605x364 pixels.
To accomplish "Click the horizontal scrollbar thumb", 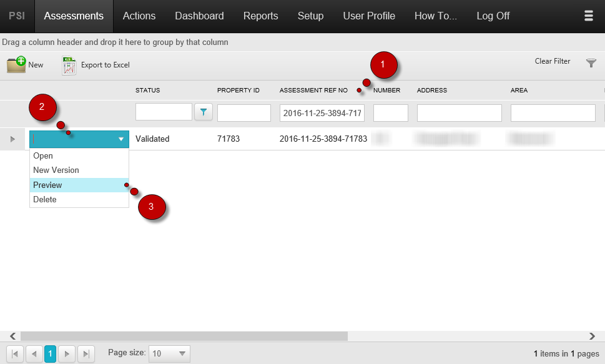I will pyautogui.click(x=184, y=336).
